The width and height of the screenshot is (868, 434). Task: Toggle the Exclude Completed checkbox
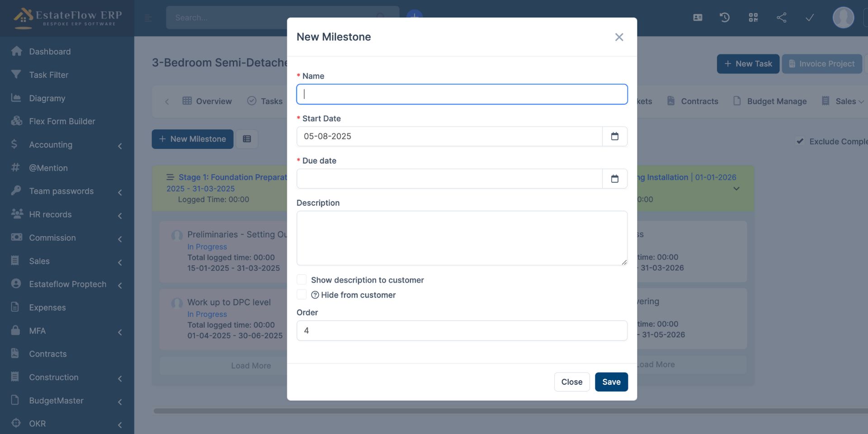[800, 142]
